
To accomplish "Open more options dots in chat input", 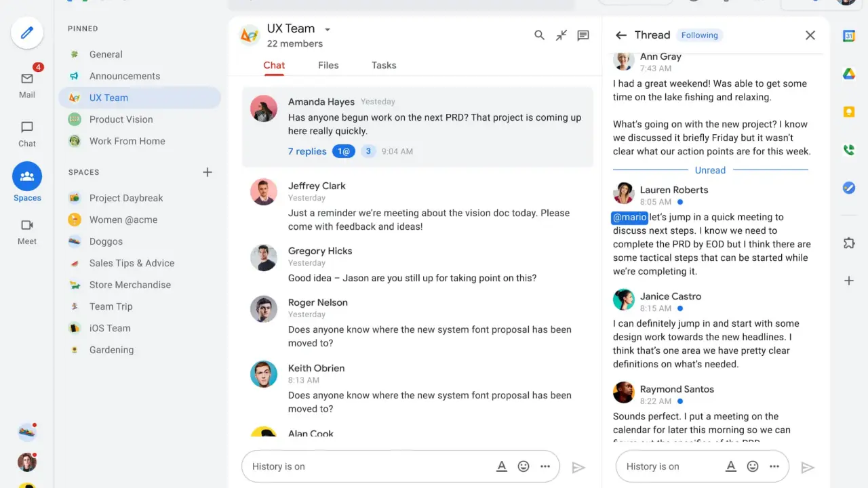I will [x=545, y=466].
